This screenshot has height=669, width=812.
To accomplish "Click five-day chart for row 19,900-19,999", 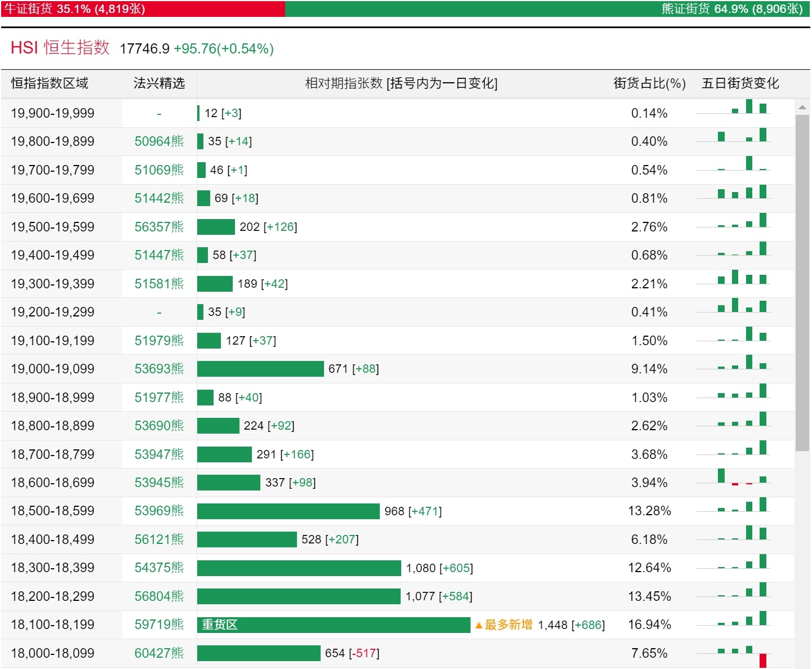I will (x=733, y=107).
